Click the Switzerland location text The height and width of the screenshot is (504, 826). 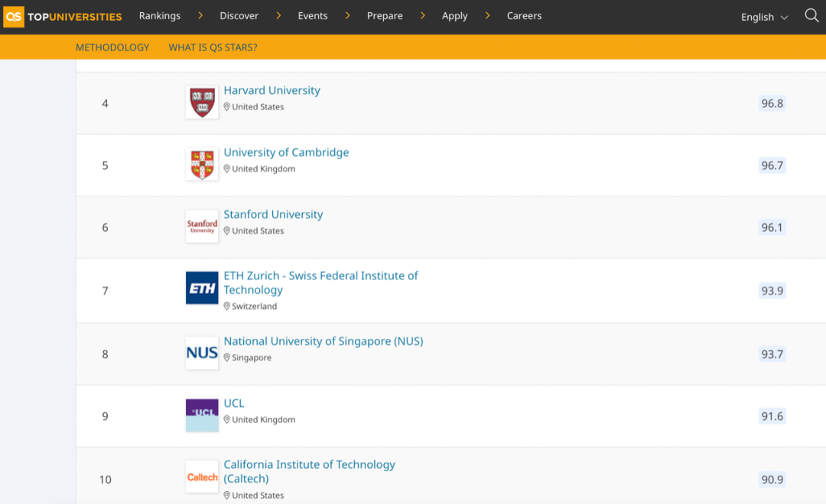255,306
